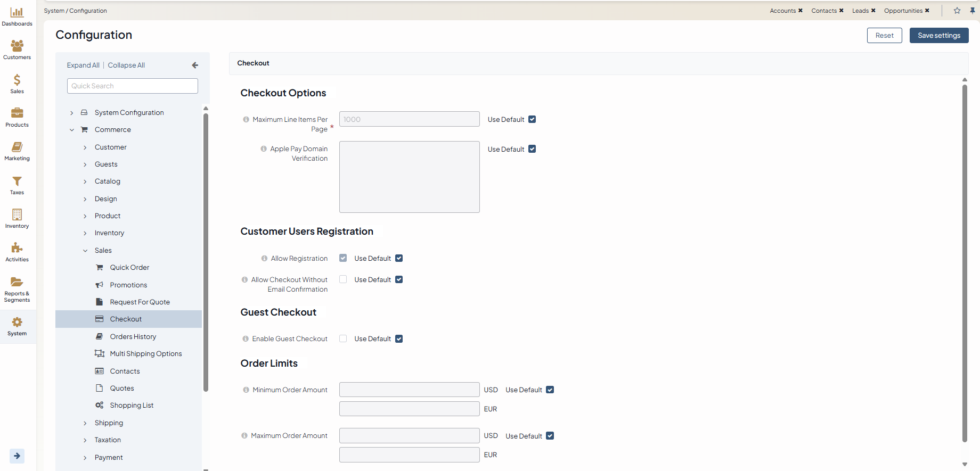Collapse the Sales tree section
The width and height of the screenshot is (980, 471).
(85, 251)
